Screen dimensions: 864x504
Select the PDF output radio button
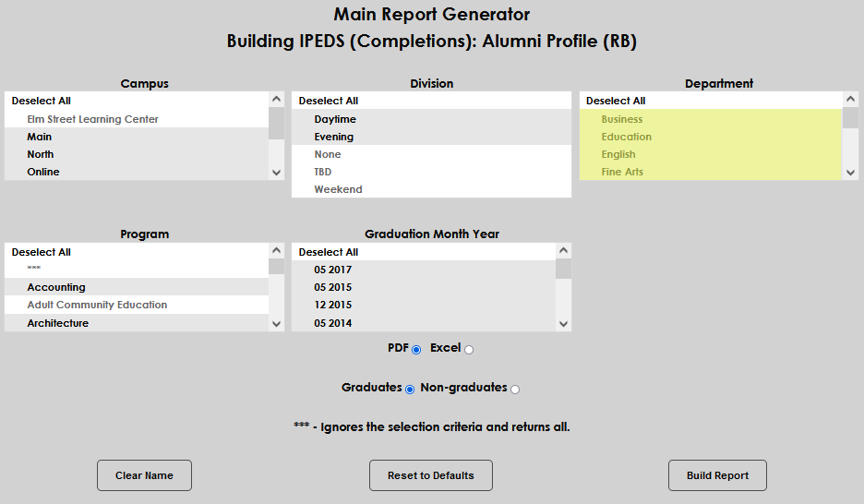tap(416, 350)
